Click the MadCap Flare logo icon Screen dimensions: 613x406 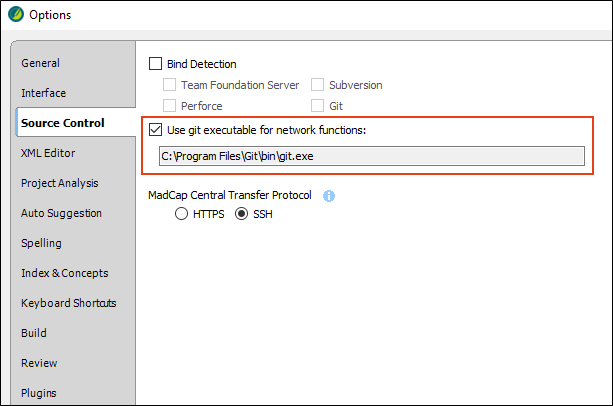coord(16,14)
